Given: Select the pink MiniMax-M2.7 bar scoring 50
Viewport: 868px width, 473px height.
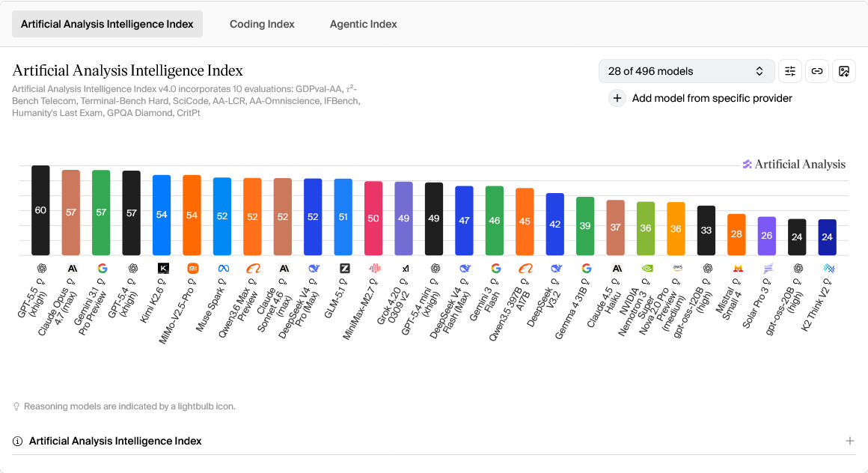Looking at the screenshot, I should 373,219.
